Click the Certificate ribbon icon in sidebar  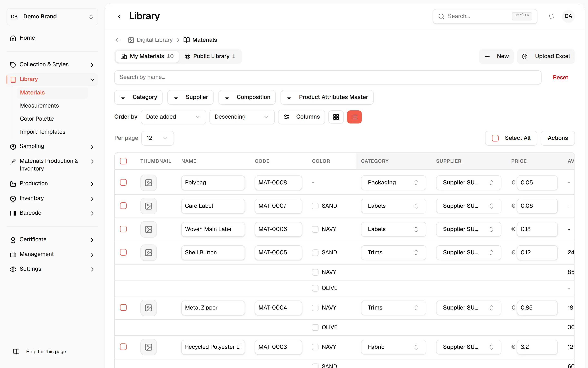pyautogui.click(x=13, y=240)
